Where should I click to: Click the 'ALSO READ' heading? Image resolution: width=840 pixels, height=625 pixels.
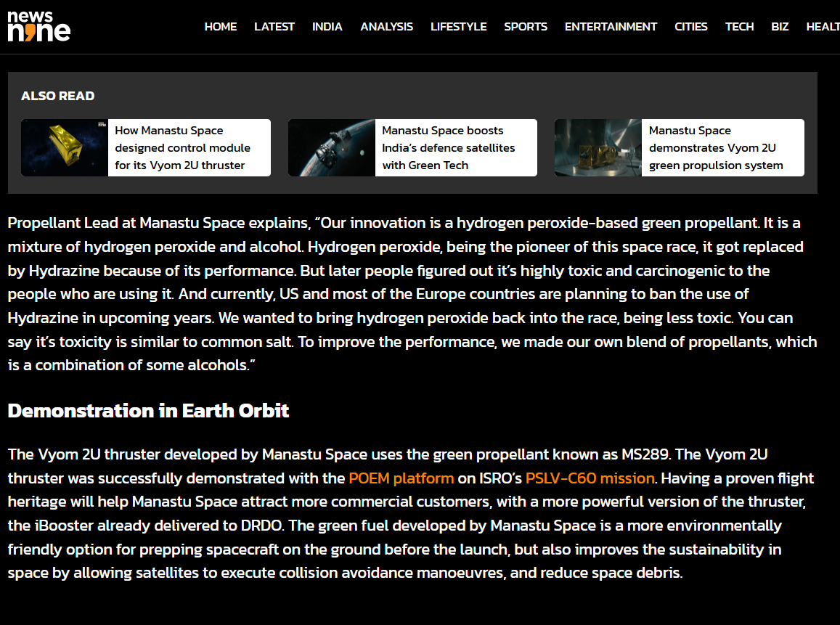pyautogui.click(x=58, y=96)
